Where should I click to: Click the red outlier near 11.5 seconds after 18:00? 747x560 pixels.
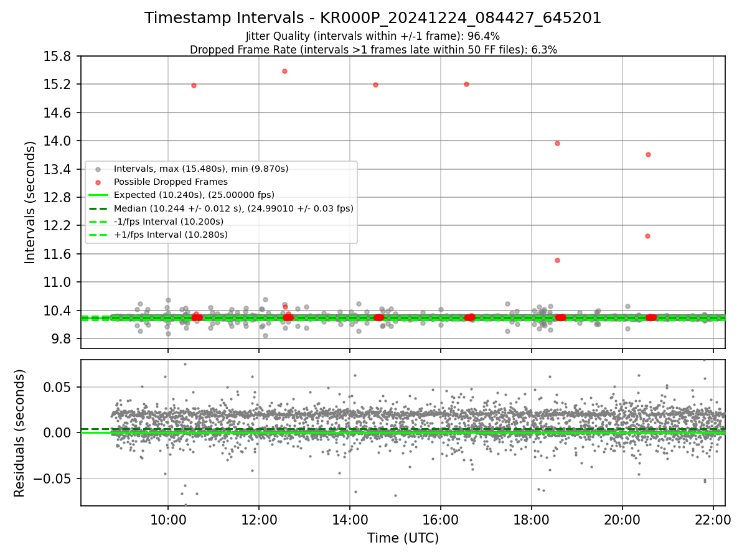557,260
